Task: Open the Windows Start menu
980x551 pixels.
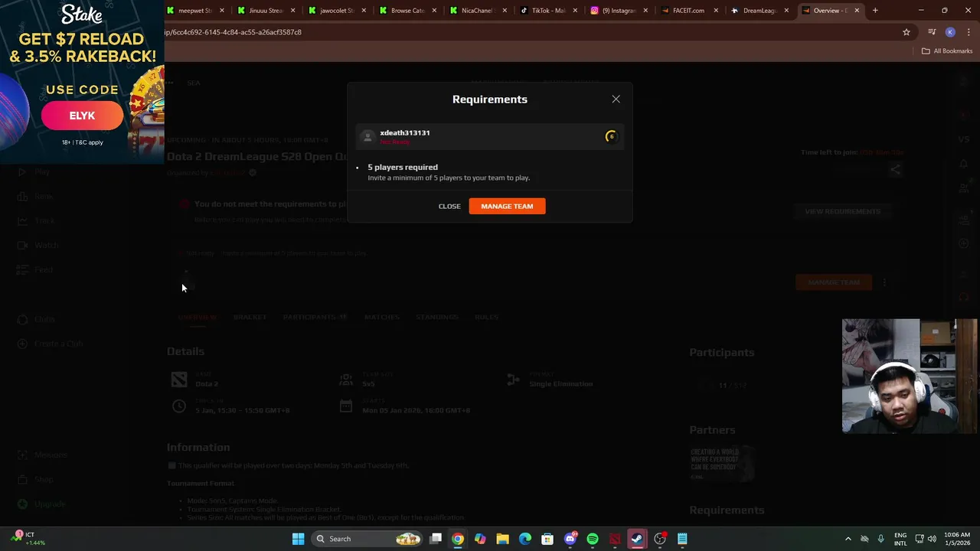Action: coord(298,539)
